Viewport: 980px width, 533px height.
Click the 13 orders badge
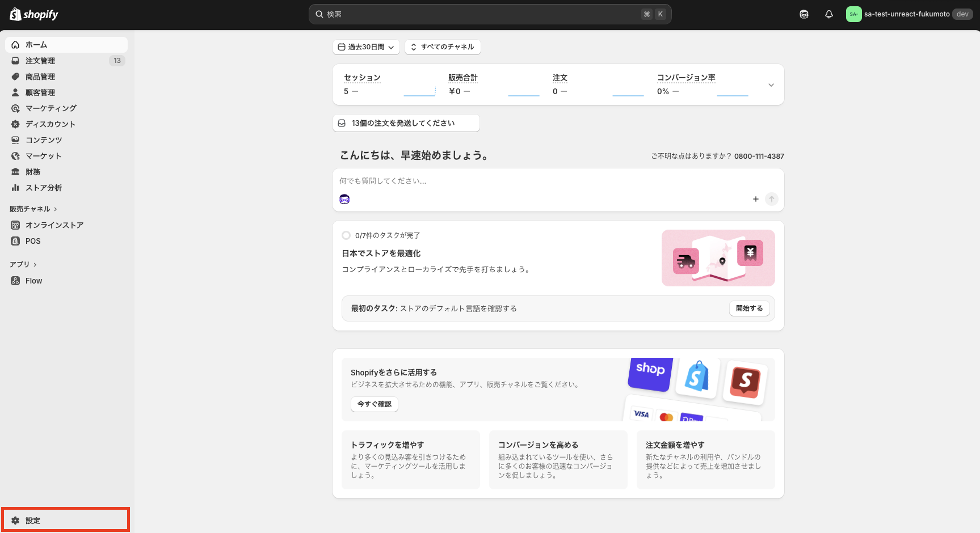click(x=117, y=61)
